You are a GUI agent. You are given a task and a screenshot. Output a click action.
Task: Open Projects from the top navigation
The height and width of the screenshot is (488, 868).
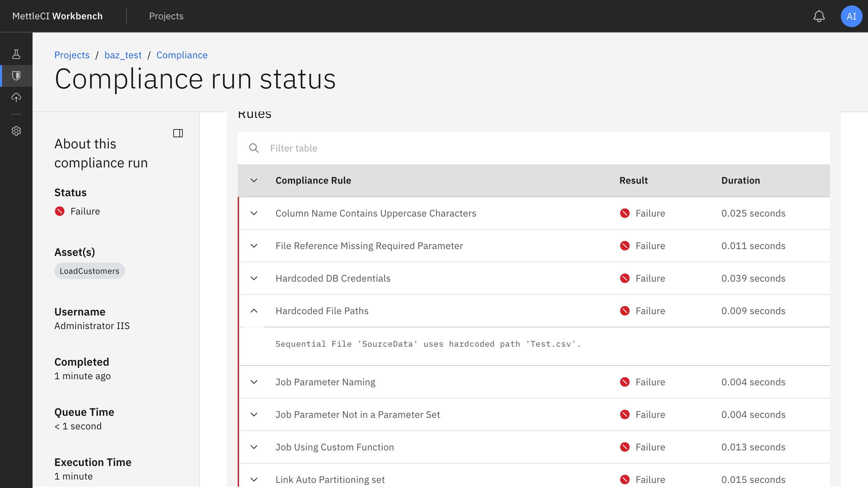click(166, 16)
